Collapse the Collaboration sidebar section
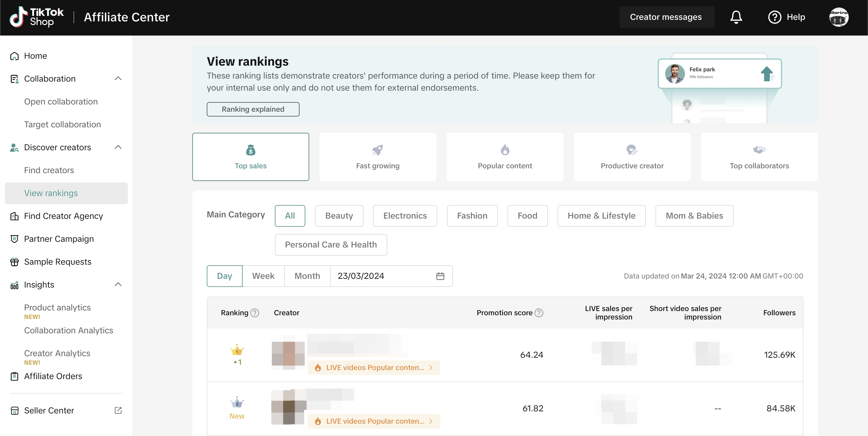The width and height of the screenshot is (868, 436). (x=118, y=79)
